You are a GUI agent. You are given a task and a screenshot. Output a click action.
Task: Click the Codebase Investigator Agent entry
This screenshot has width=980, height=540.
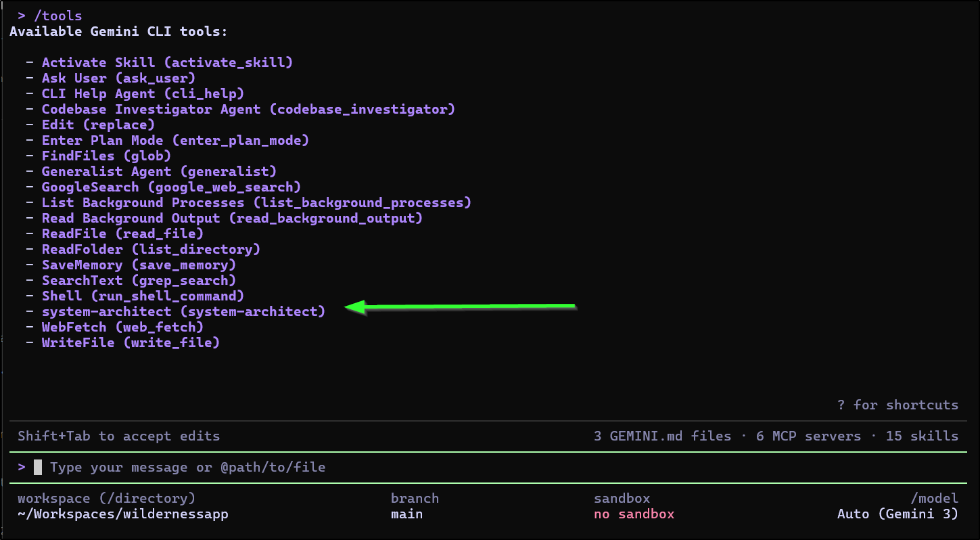pos(248,109)
